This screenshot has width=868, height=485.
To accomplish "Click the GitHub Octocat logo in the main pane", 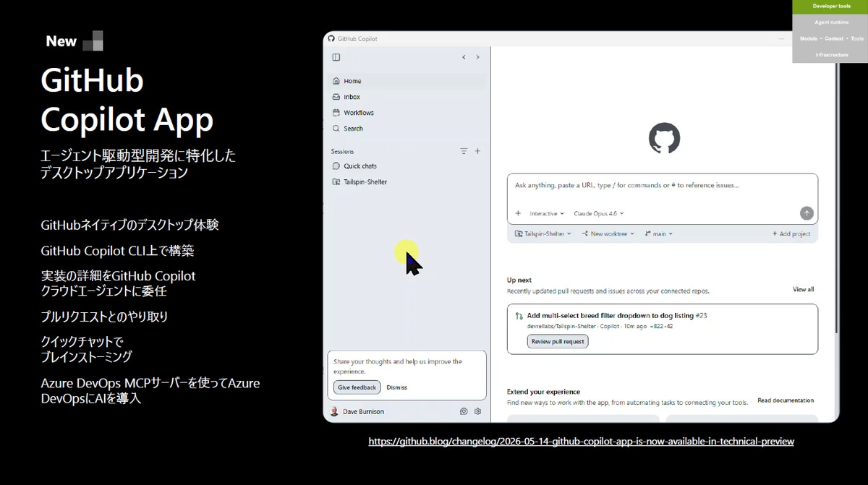I will pos(664,138).
